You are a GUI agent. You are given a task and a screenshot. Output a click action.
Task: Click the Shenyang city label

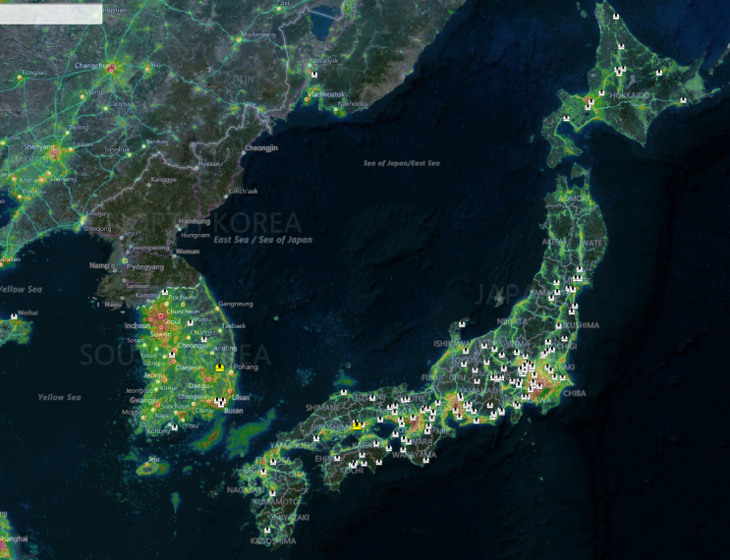pyautogui.click(x=39, y=146)
